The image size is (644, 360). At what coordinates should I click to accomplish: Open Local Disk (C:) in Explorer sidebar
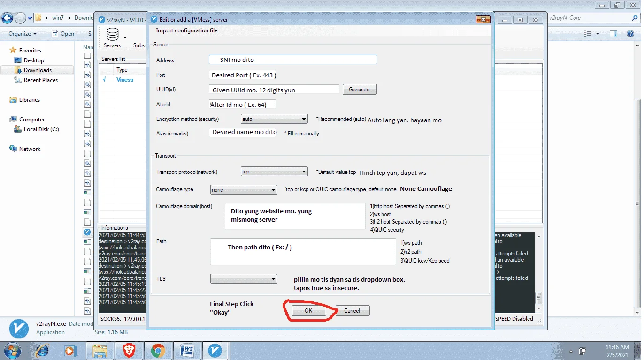41,129
